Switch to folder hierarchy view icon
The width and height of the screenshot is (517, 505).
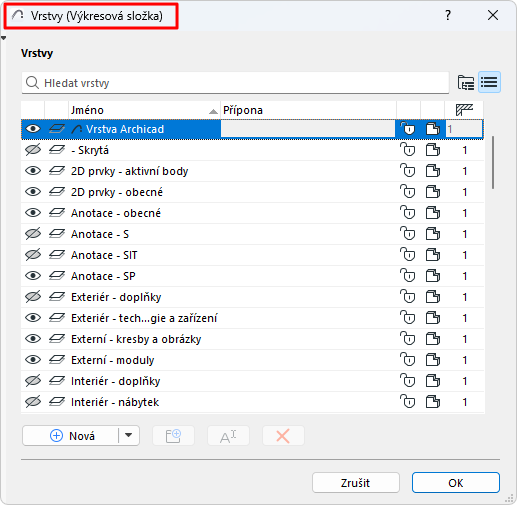[x=466, y=82]
